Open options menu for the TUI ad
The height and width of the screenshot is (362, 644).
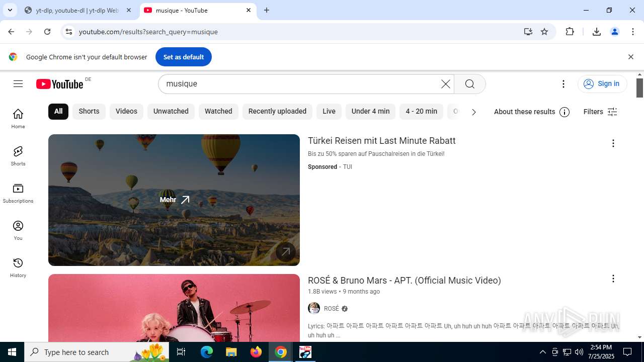(x=613, y=143)
